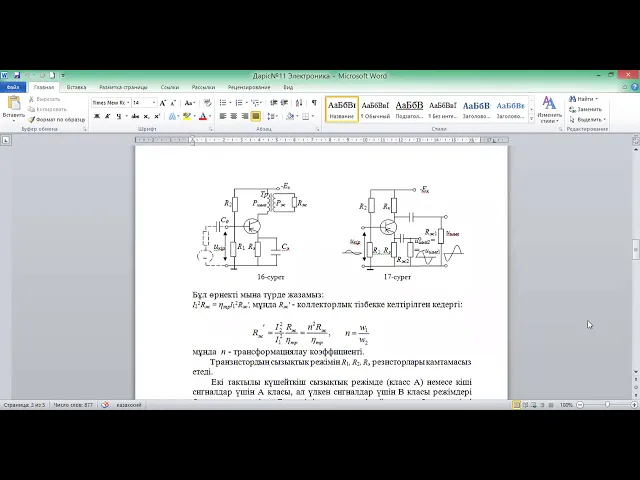Increase paragraph indent
Screen dimensions: 640x480
[x=285, y=103]
